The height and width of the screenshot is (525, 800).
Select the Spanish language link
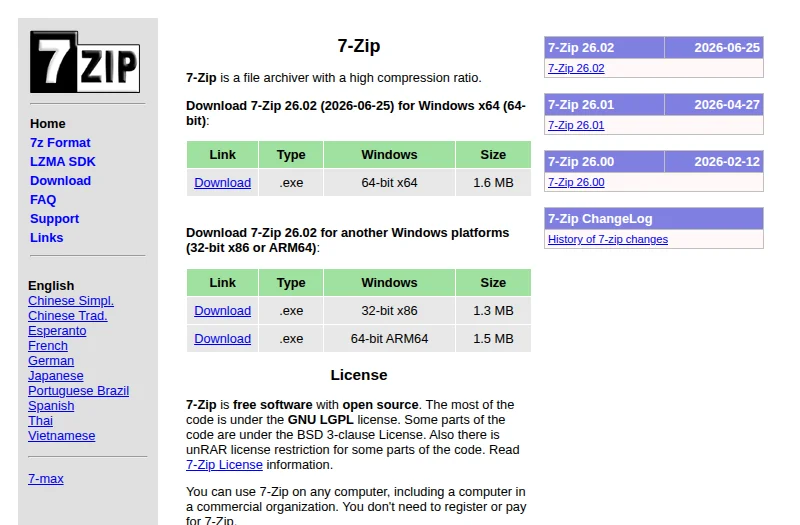(51, 406)
